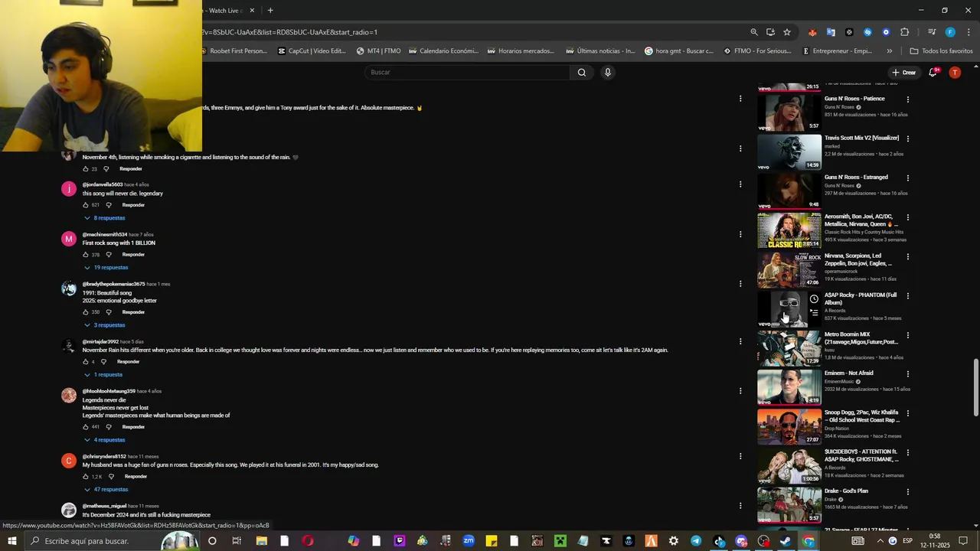
Task: Open the MetaMask fox extension
Action: 812,32
